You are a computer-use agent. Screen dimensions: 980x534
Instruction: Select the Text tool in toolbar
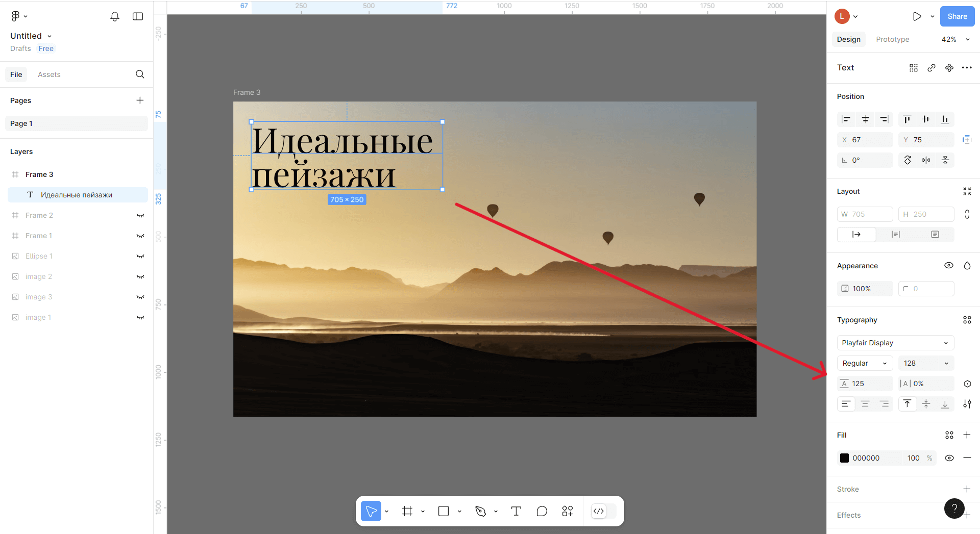point(516,511)
